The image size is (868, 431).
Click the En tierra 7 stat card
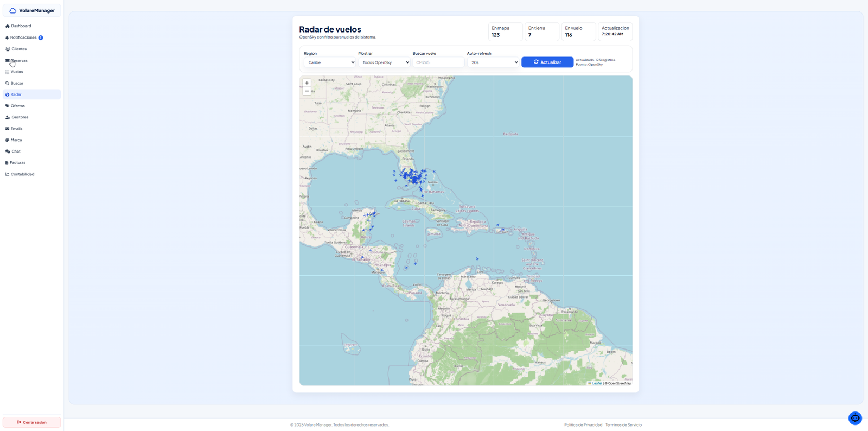click(542, 31)
